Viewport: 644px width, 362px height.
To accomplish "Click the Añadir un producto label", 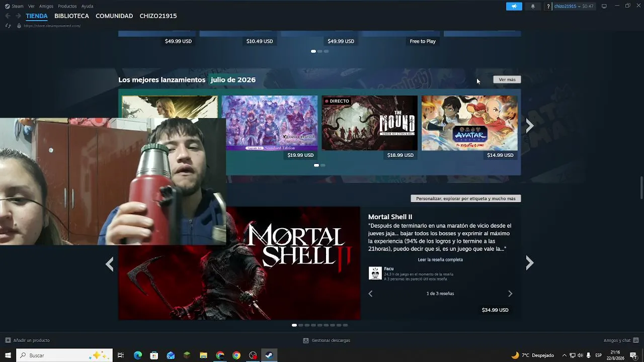I will (31, 340).
